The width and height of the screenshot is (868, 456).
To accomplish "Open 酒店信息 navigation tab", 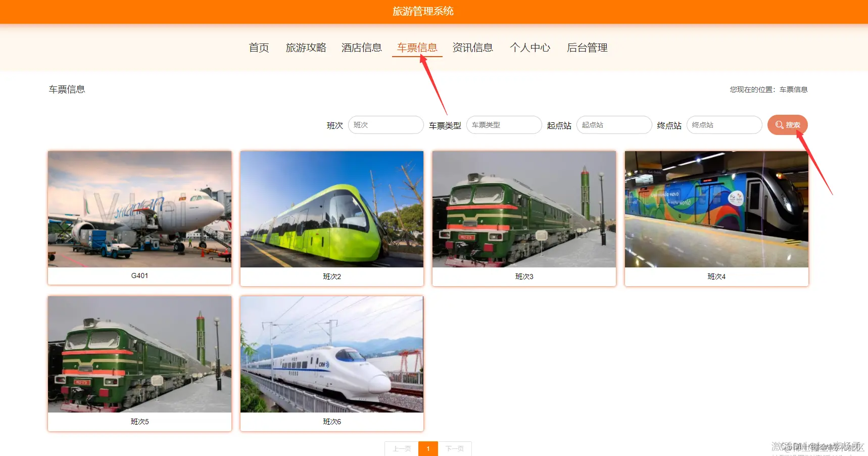I will click(x=361, y=48).
